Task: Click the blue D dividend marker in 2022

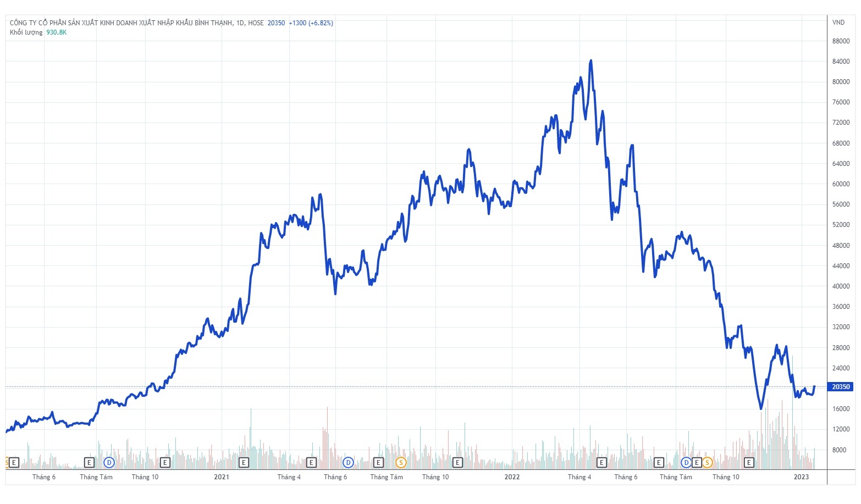Action: pos(686,462)
